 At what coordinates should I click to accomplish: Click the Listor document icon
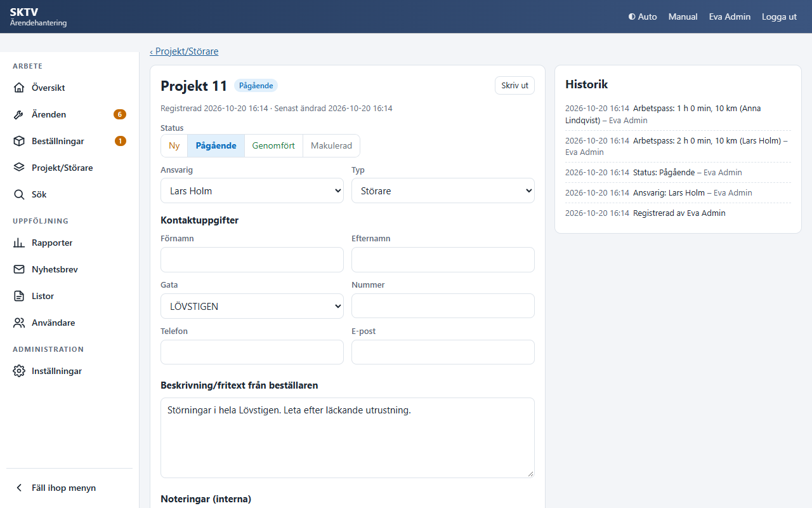pos(19,296)
